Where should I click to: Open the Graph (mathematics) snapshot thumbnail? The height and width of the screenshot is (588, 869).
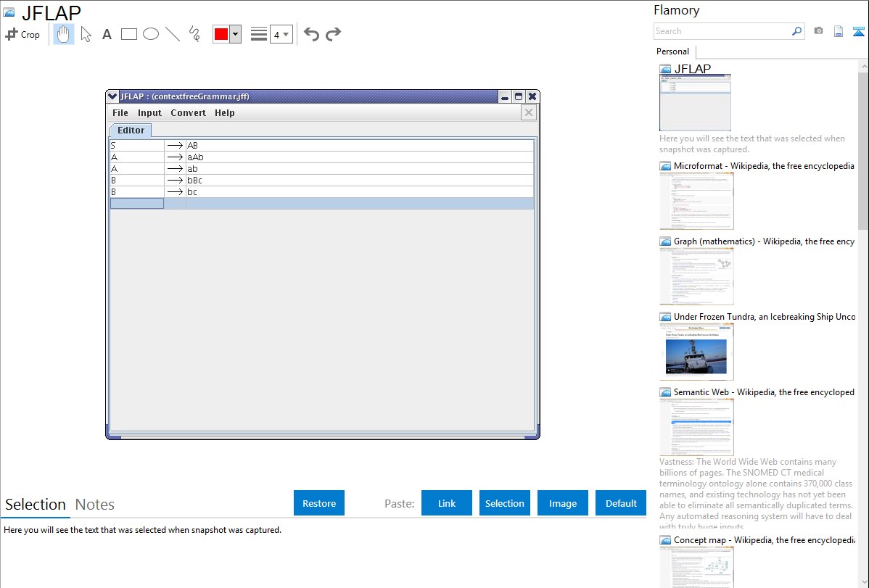click(696, 276)
